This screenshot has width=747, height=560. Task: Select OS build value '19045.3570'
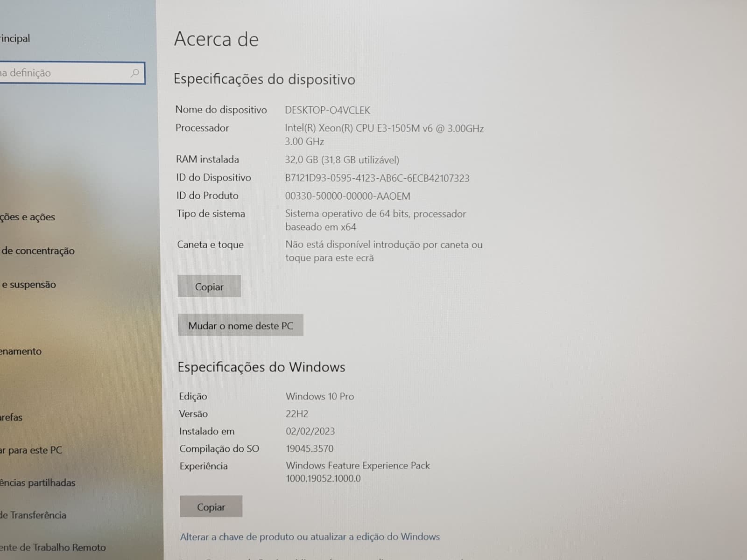click(x=310, y=449)
